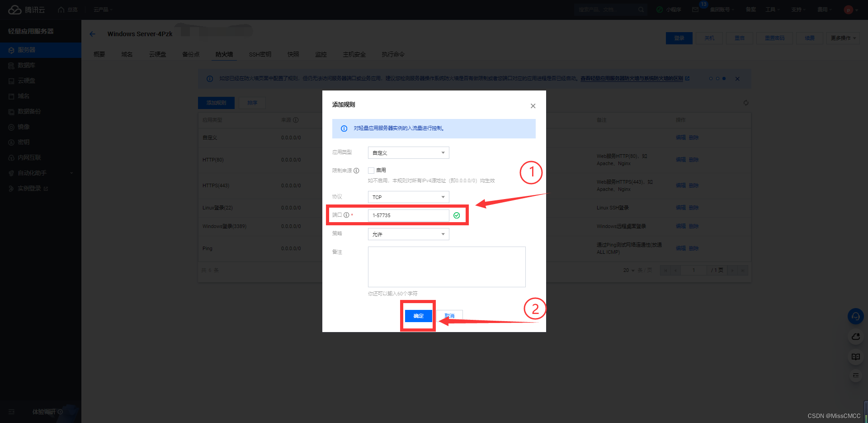The height and width of the screenshot is (423, 868).
Task: Open 密钥 in the left sidebar
Action: click(x=41, y=142)
